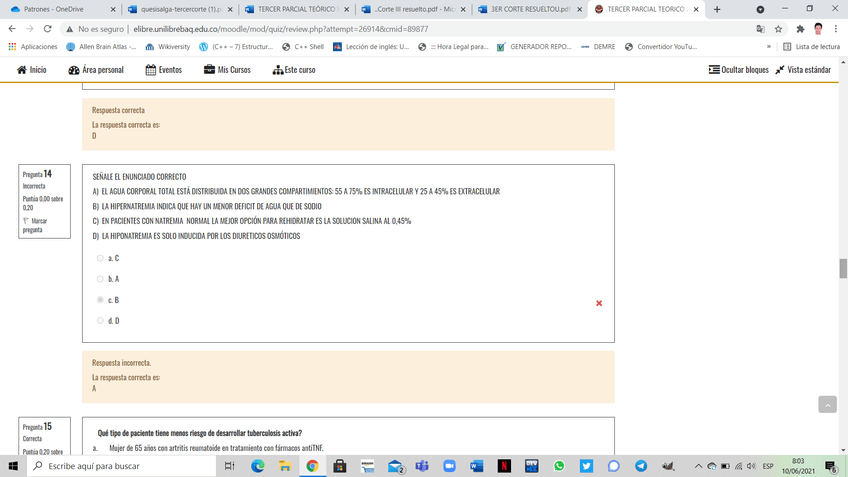Open the C++ Shell bookmark

tap(303, 47)
